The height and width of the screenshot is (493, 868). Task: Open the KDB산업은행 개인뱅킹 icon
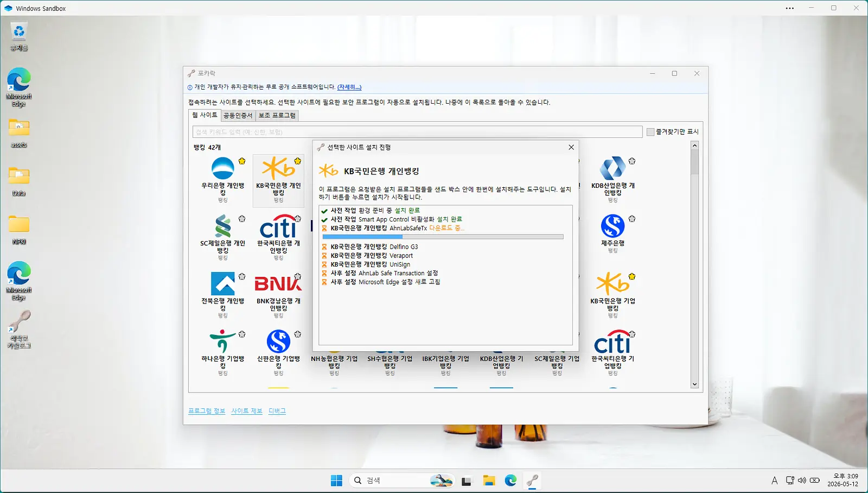coord(612,168)
